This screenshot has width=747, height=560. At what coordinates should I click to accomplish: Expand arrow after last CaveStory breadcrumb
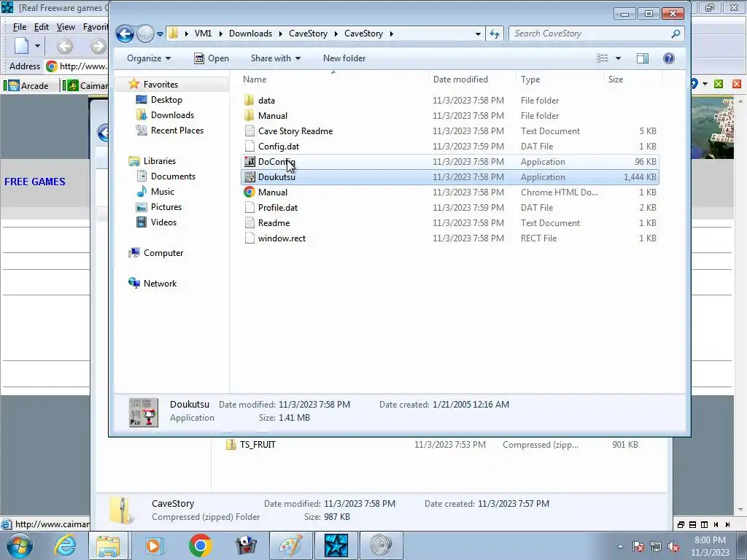pos(392,34)
